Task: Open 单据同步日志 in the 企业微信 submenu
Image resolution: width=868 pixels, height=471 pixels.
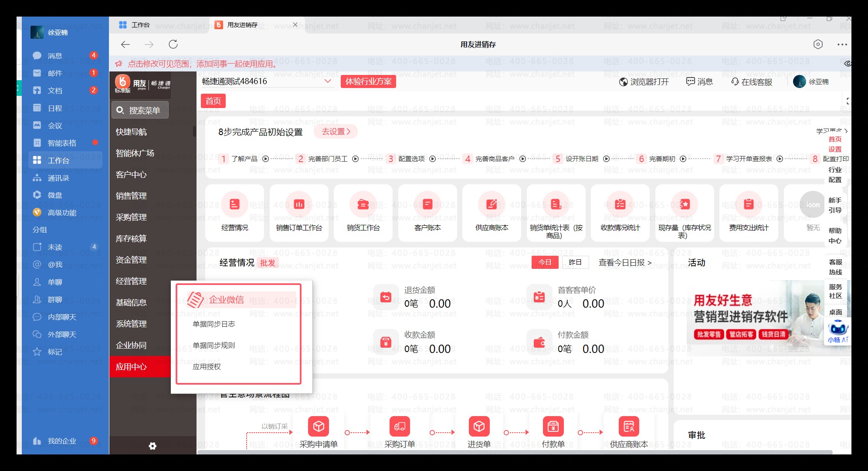Action: [214, 324]
